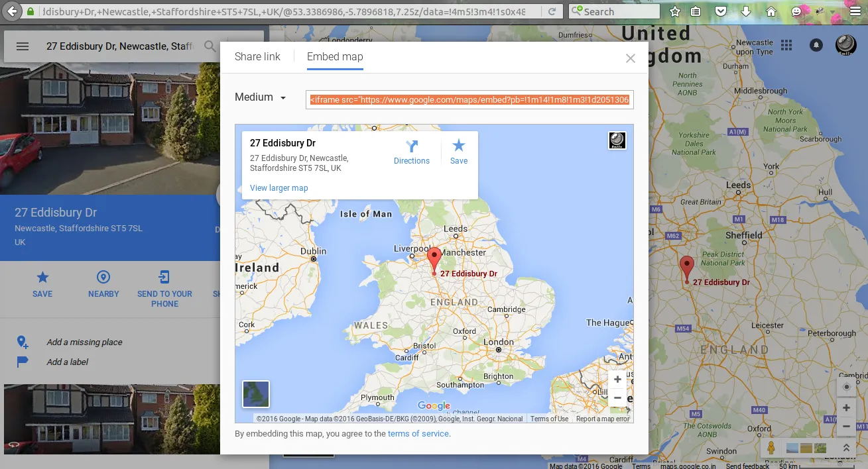This screenshot has width=868, height=469.
Task: Open the Firefox hamburger menu
Action: point(856,11)
